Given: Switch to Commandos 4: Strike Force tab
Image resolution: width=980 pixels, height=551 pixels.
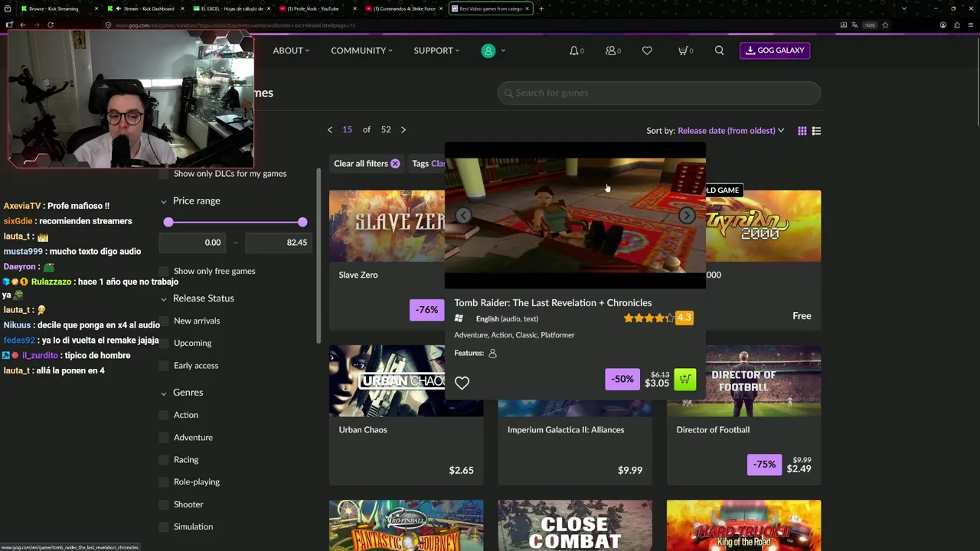Looking at the screenshot, I should pos(404,8).
